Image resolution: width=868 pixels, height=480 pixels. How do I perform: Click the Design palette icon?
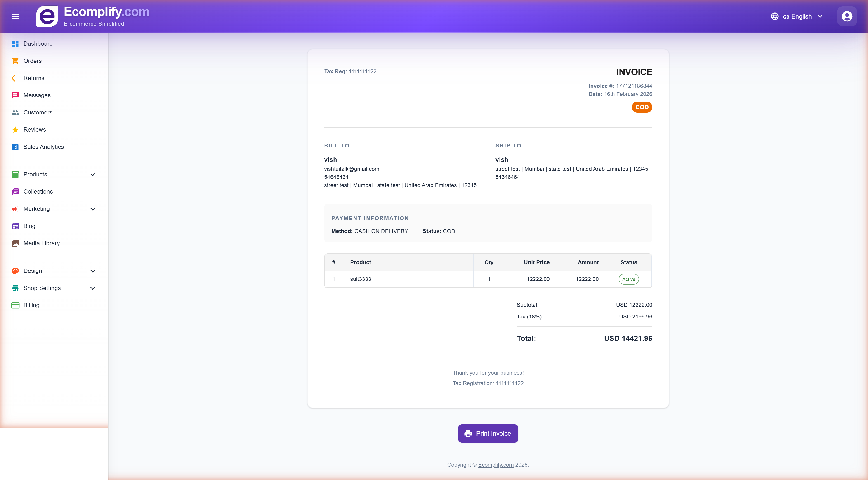click(15, 271)
